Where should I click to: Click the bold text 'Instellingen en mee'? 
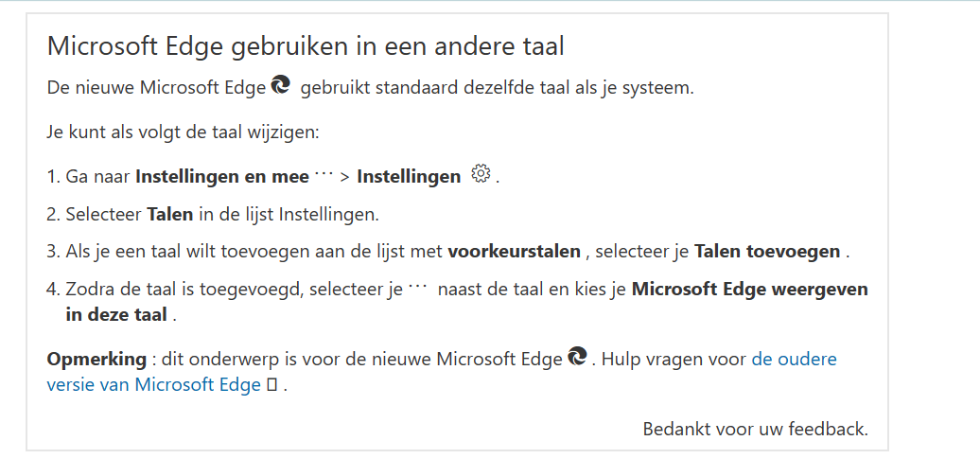point(222,177)
